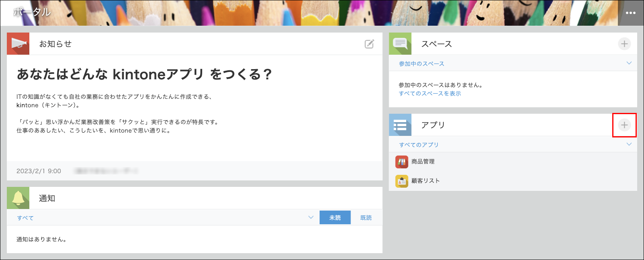
Task: Edit the お知らせ announcement with pencil icon
Action: point(369,44)
